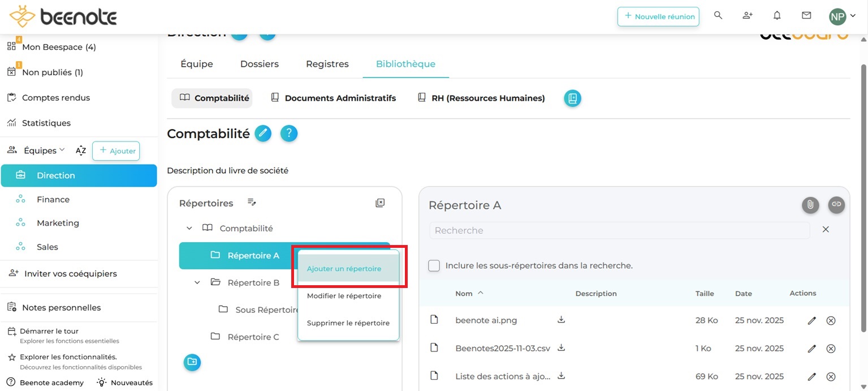Open Finance team in sidebar
This screenshot has width=868, height=391.
[53, 200]
